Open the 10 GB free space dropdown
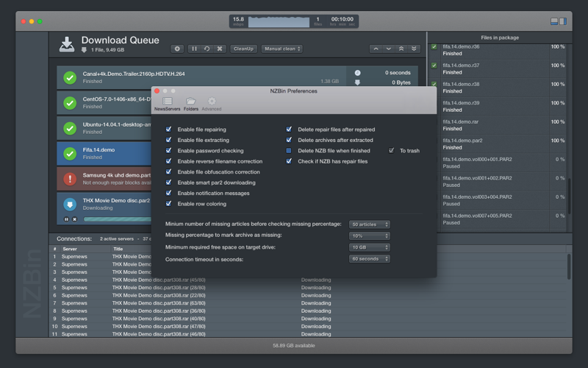Screen dimensions: 588x368 tap(370, 247)
